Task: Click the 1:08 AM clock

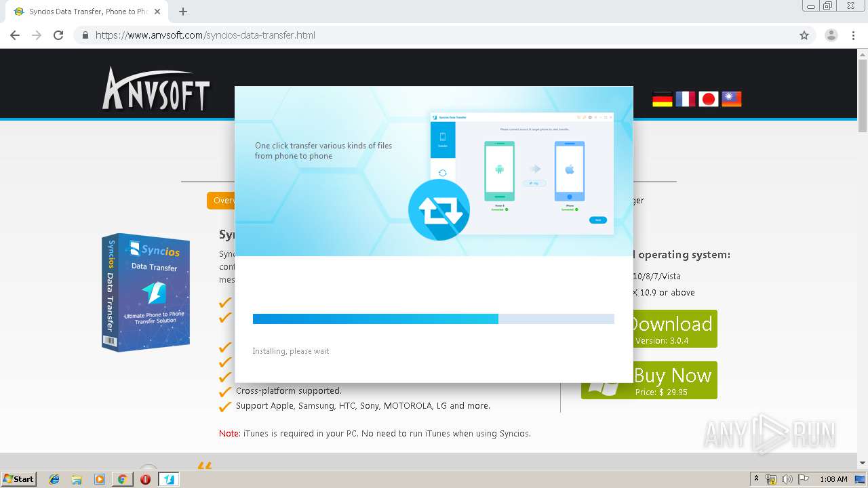Action: (833, 479)
